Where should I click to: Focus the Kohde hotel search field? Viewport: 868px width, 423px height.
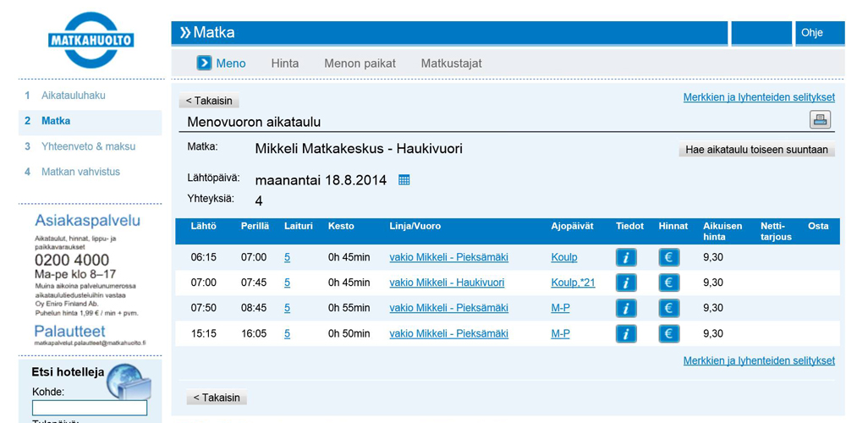pos(90,408)
